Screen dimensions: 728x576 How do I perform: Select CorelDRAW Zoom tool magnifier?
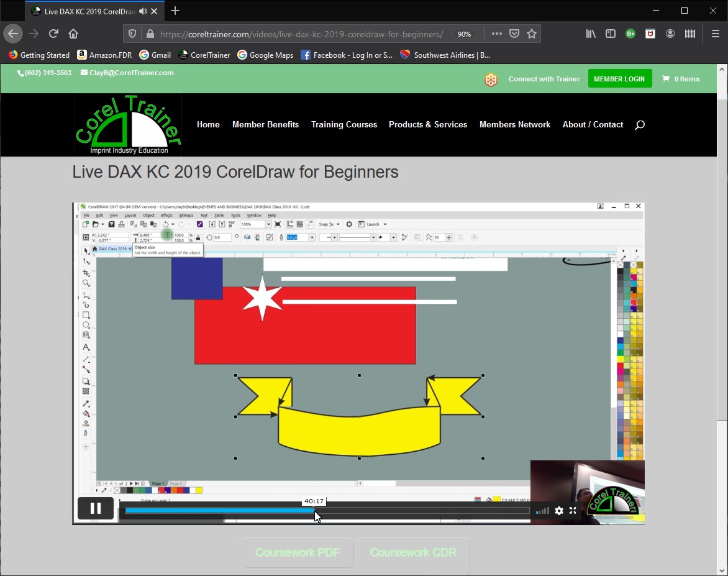[86, 283]
